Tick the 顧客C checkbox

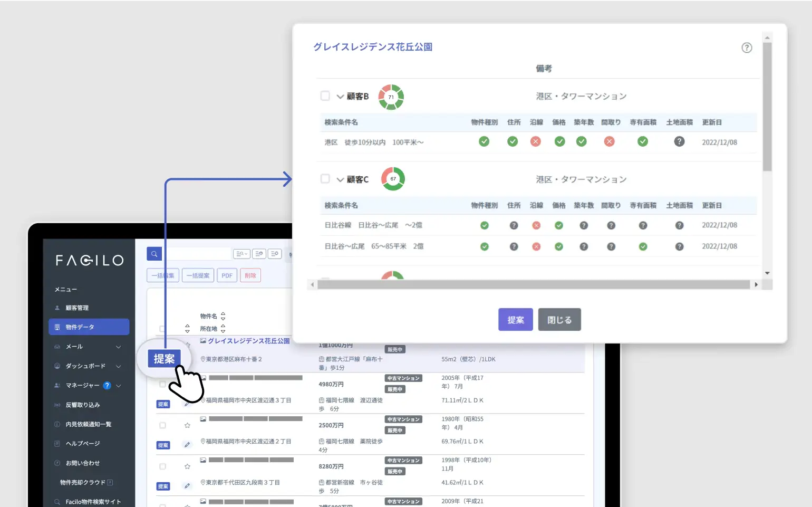pos(325,179)
